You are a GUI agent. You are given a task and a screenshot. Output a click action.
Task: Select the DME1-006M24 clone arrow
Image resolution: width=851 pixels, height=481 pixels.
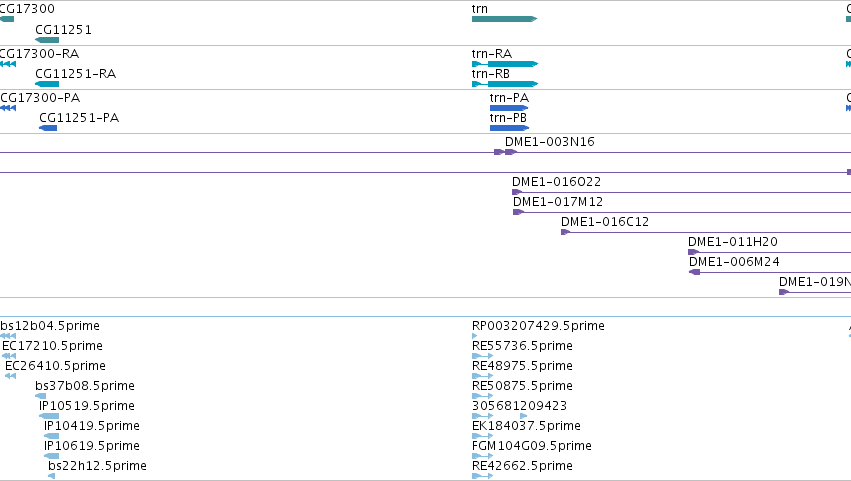694,272
